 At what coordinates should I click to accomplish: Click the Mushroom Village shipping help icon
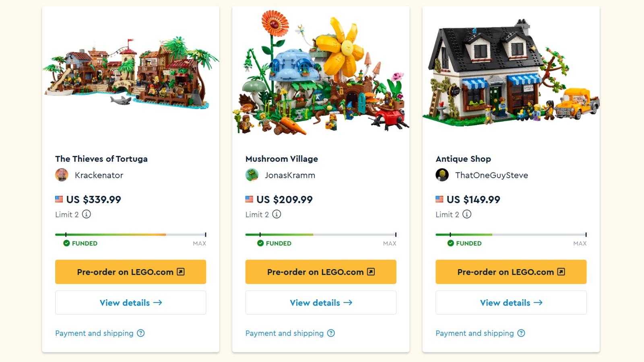(331, 333)
